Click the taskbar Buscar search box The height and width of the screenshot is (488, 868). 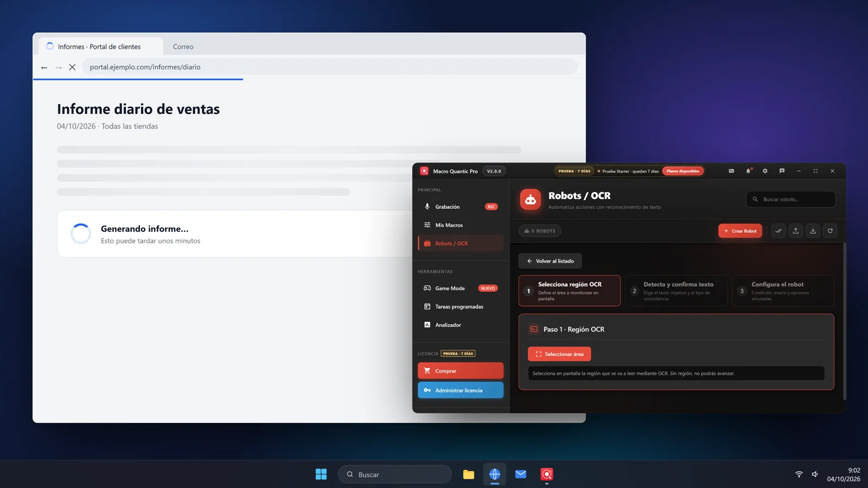coord(395,474)
